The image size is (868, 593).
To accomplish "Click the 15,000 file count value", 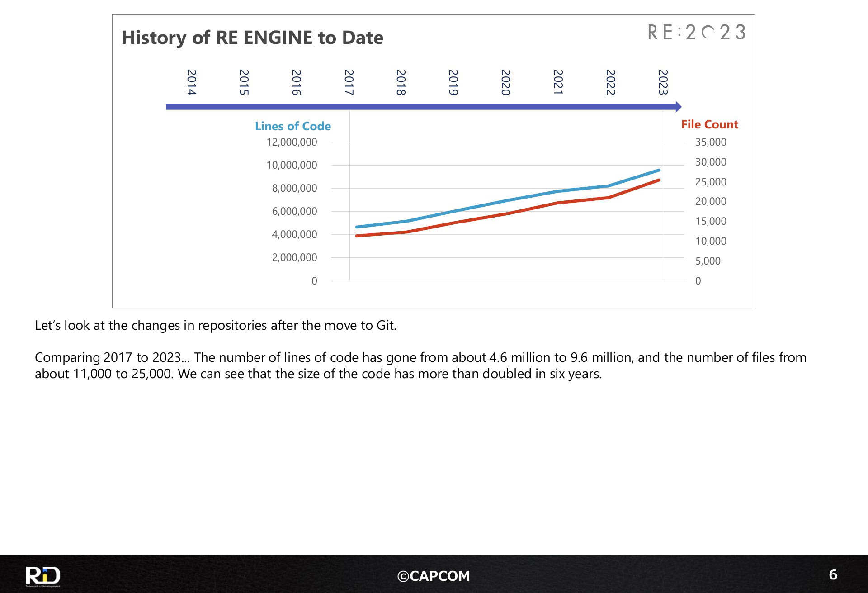I will 711,221.
